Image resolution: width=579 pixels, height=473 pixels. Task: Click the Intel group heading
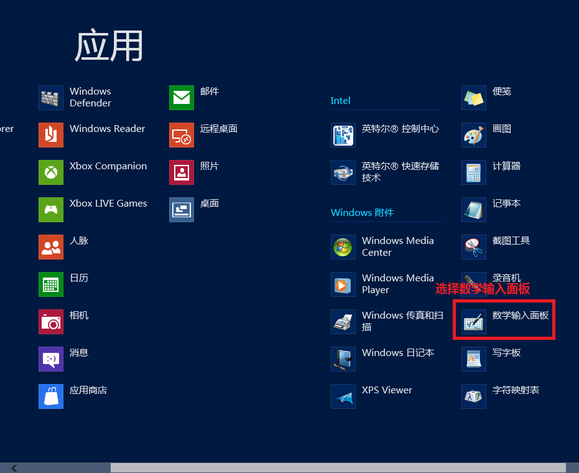(340, 100)
